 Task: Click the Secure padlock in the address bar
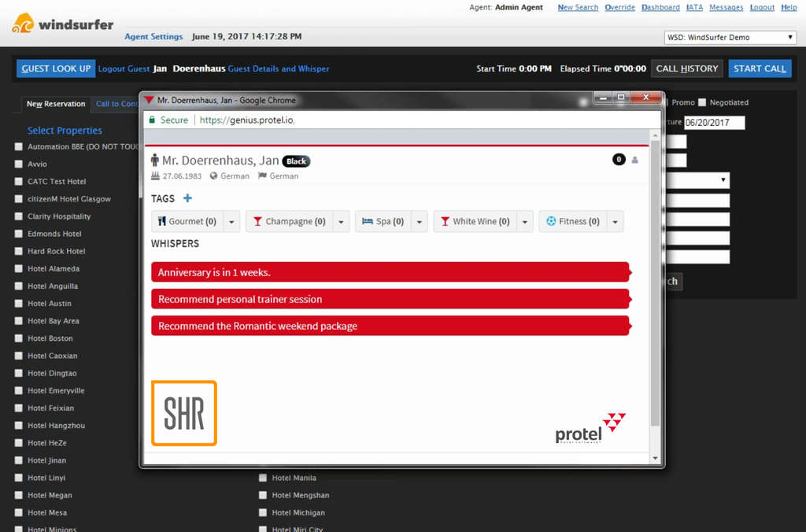[x=152, y=120]
